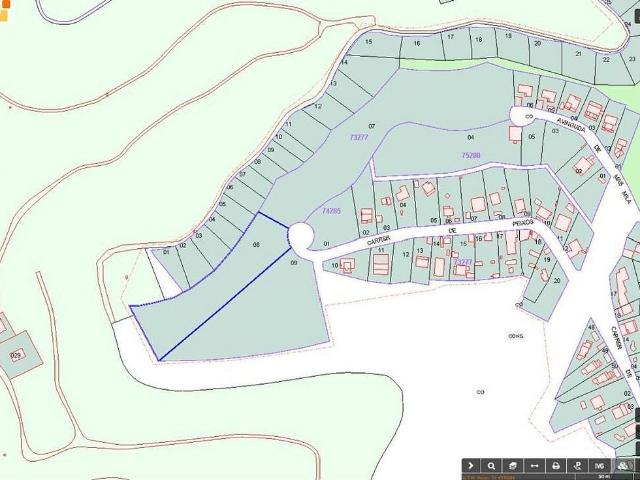Image resolution: width=640 pixels, height=480 pixels.
Task: Open the search magnifier tool
Action: pos(492,465)
